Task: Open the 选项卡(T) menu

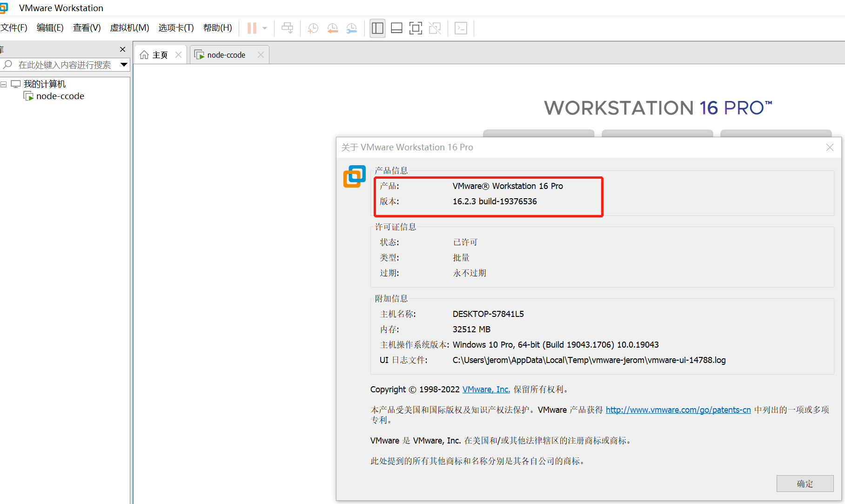Action: click(176, 28)
